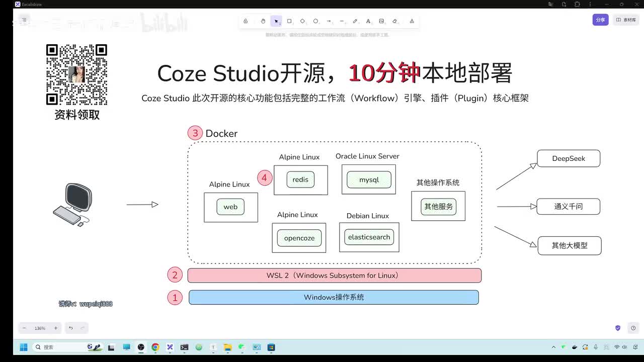Open the terminal from the taskbar
Viewport: 644px width, 362px height.
[x=185, y=347]
